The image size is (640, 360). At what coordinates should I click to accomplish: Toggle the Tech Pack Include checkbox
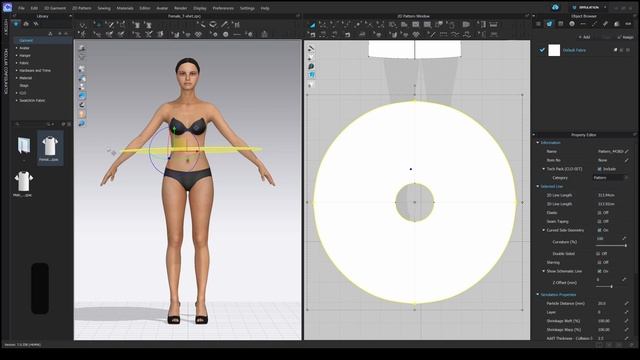[599, 169]
